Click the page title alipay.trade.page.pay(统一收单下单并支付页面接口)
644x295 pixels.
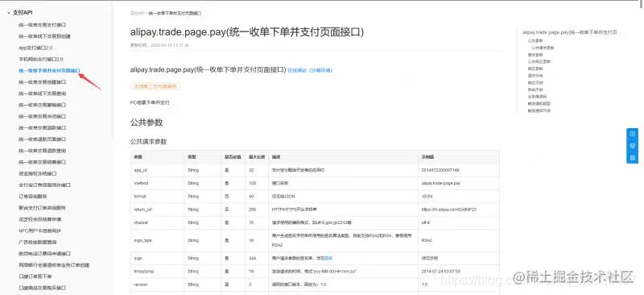click(247, 31)
